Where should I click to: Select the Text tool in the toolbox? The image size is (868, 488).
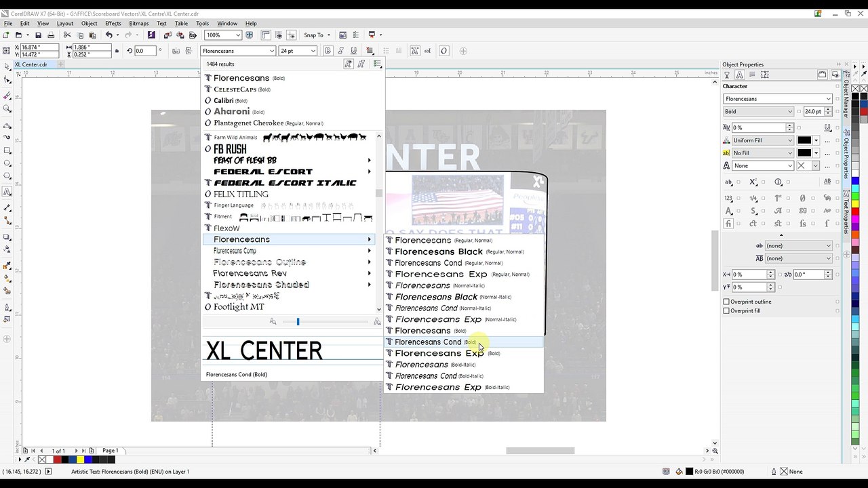tap(7, 192)
